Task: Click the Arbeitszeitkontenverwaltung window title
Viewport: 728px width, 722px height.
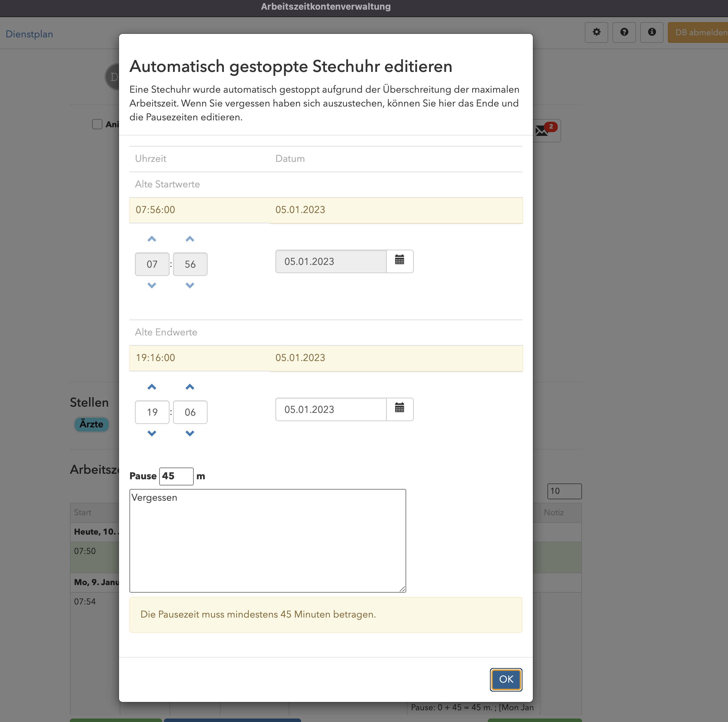Action: click(326, 7)
